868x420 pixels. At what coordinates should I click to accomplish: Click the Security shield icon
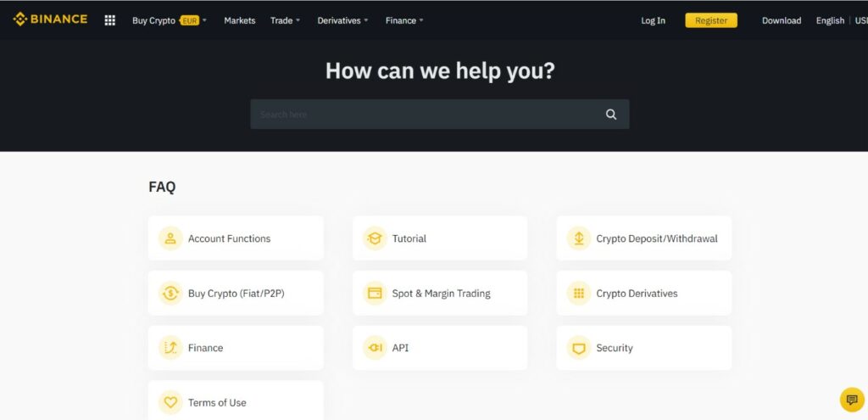tap(578, 348)
